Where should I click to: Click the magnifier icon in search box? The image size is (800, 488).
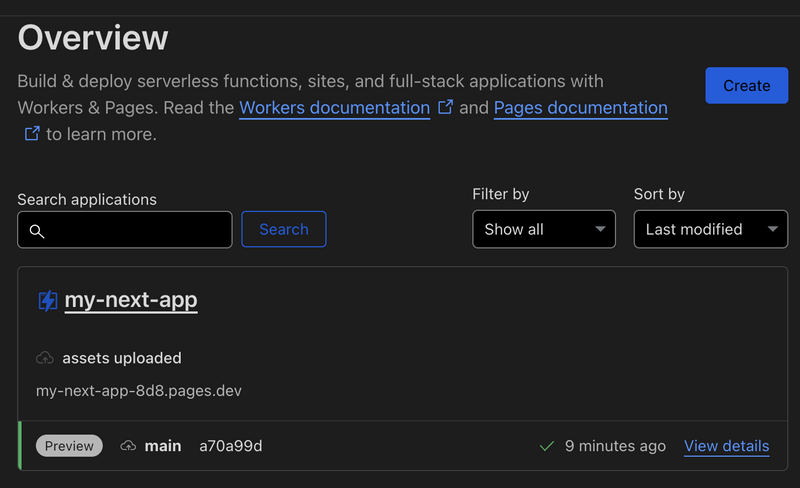[x=37, y=231]
